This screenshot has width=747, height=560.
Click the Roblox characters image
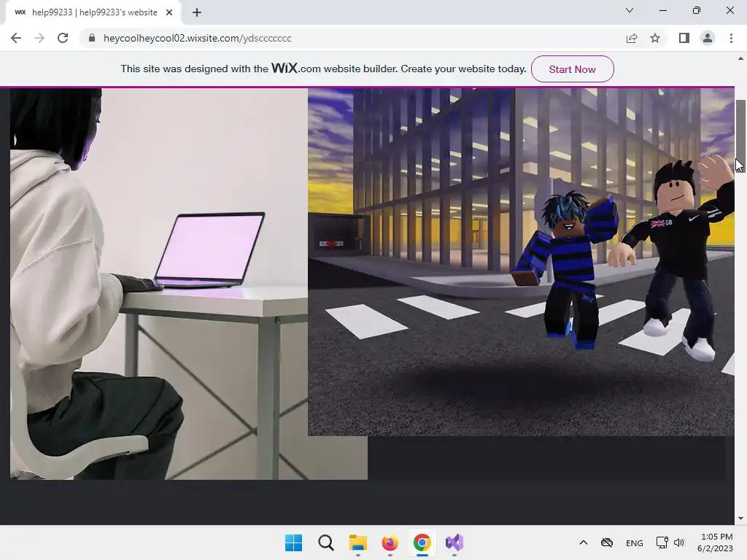(x=521, y=262)
